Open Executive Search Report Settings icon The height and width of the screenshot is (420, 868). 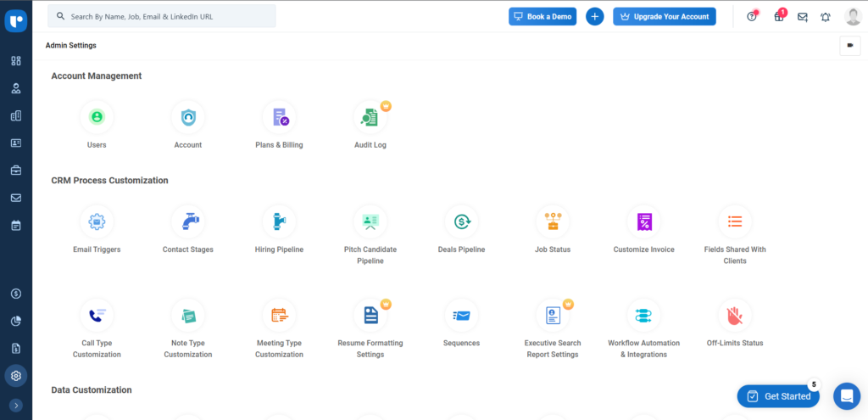pos(553,316)
